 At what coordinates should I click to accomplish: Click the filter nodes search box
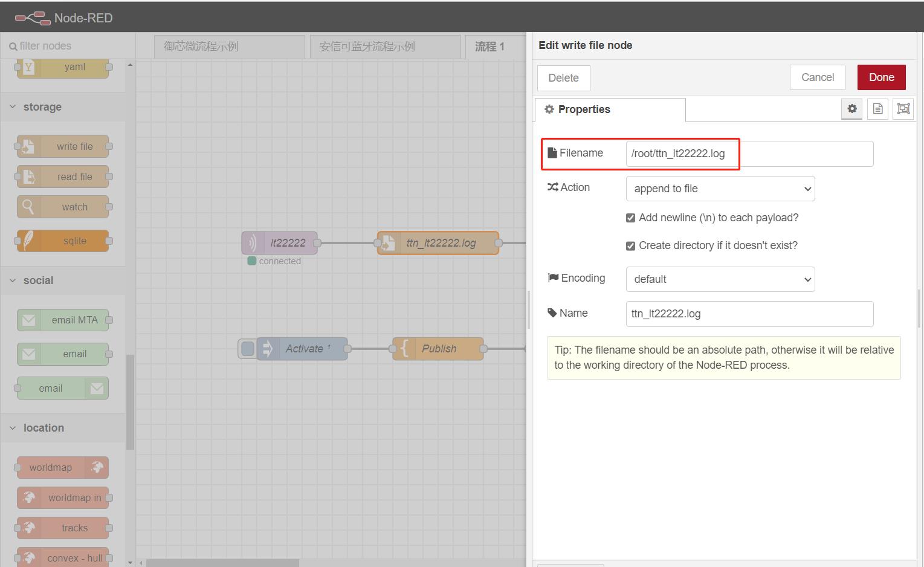coord(68,46)
